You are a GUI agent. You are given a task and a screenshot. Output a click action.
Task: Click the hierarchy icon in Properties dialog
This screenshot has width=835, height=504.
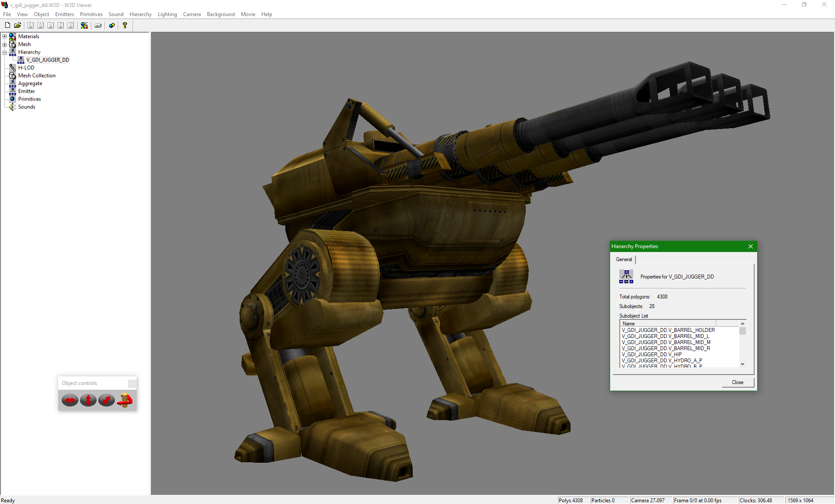(x=626, y=276)
